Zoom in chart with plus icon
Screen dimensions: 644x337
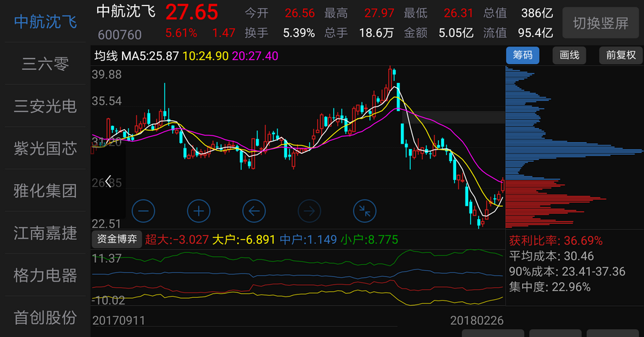tap(199, 211)
